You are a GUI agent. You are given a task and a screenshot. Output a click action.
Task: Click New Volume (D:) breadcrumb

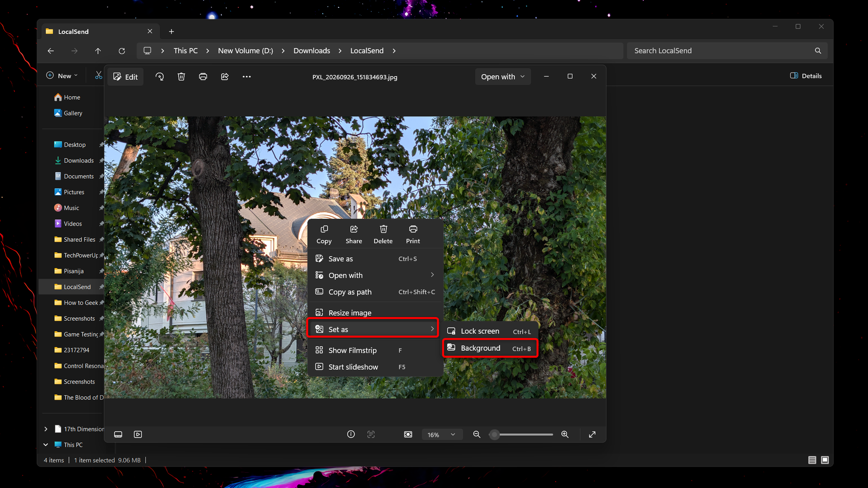[246, 51]
